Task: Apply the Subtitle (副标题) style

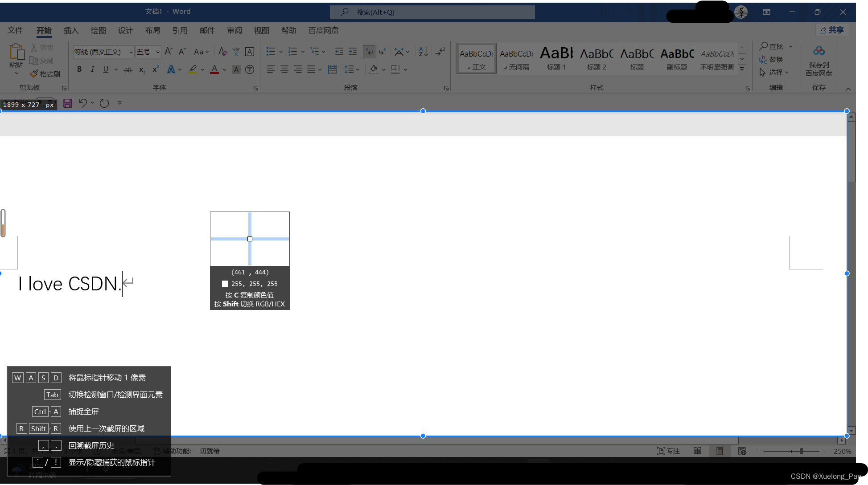Action: pyautogui.click(x=677, y=58)
